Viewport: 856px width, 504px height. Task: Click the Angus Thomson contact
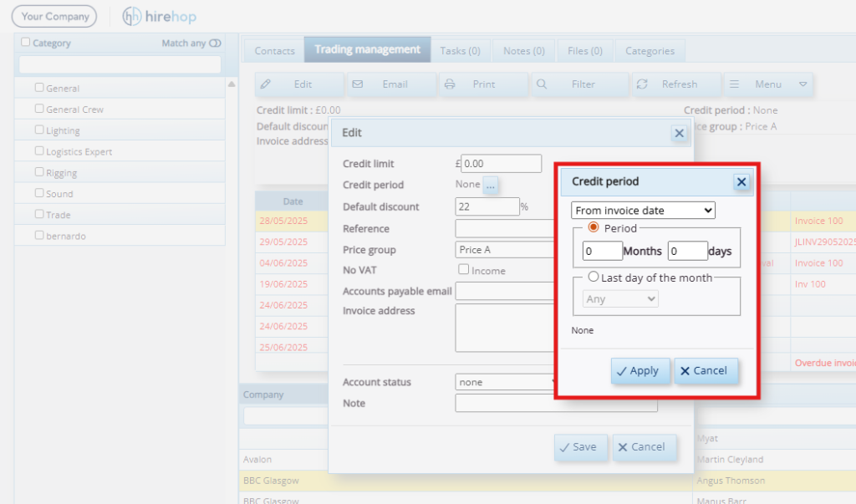pos(731,481)
